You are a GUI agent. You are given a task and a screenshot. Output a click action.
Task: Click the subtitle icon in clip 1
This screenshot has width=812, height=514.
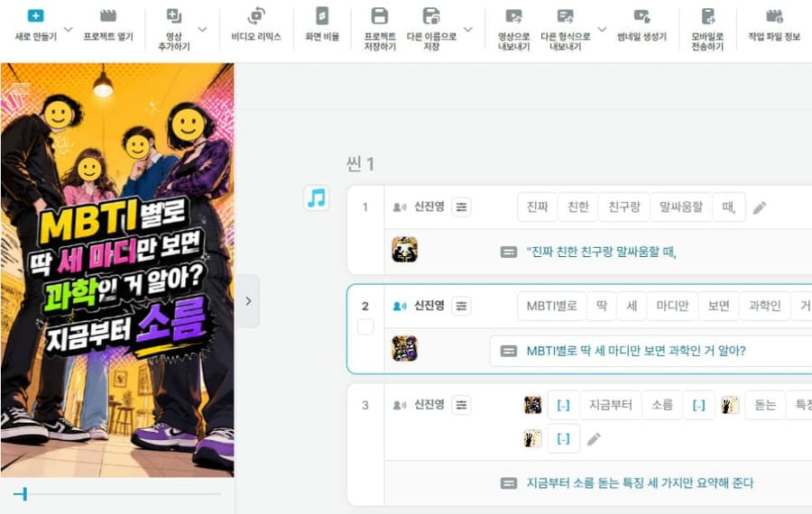click(508, 252)
